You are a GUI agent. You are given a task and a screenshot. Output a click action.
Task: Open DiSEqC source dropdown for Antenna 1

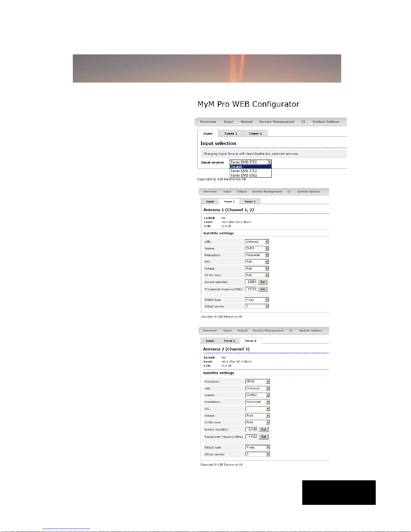[257, 306]
